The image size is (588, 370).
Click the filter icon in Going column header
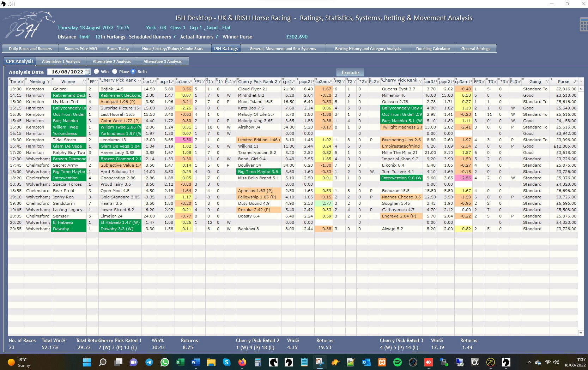(x=547, y=82)
